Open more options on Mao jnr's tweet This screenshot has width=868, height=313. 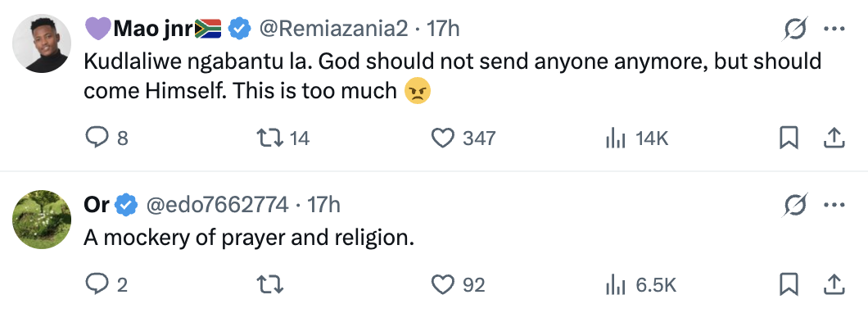pyautogui.click(x=834, y=29)
